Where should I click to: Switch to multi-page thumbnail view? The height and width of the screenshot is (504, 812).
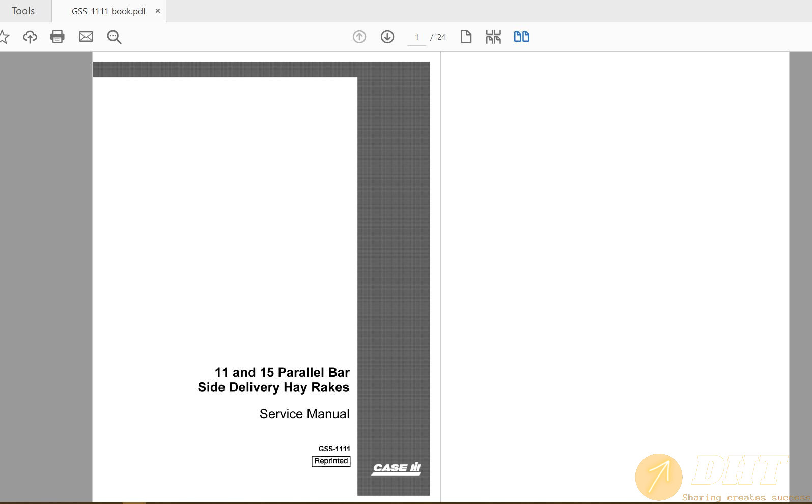tap(493, 37)
